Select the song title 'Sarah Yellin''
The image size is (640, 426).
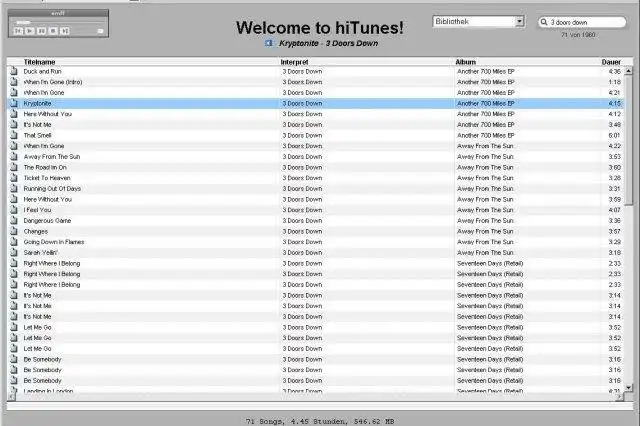40,253
